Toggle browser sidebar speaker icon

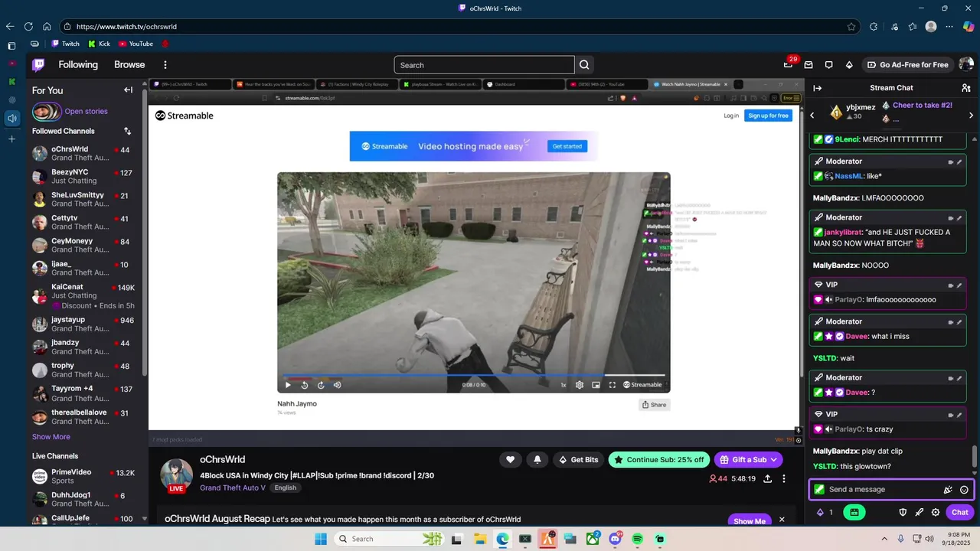11,118
